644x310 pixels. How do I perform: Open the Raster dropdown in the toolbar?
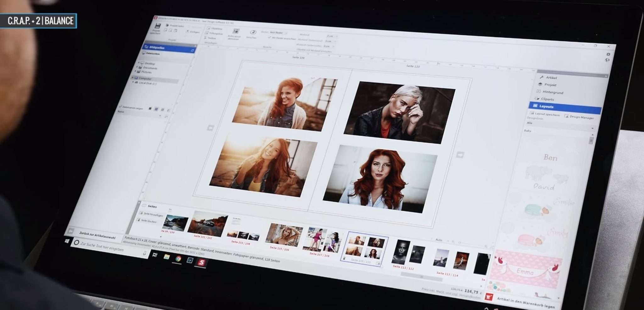[x=278, y=33]
